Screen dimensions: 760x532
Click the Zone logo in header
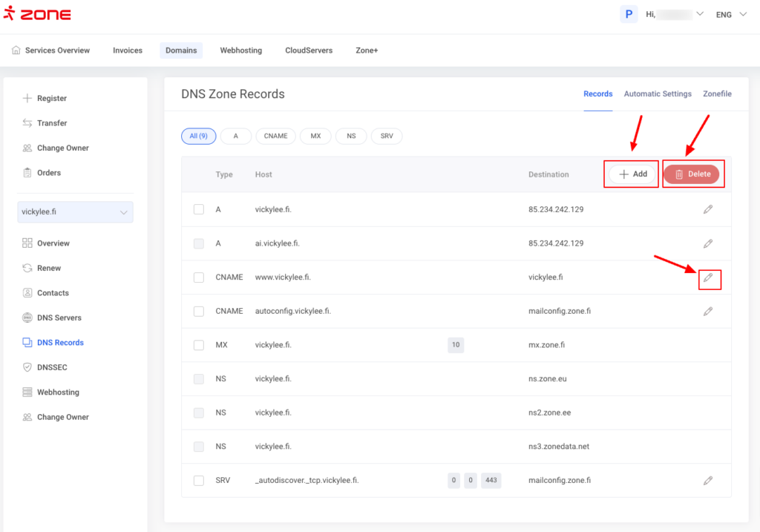point(37,15)
